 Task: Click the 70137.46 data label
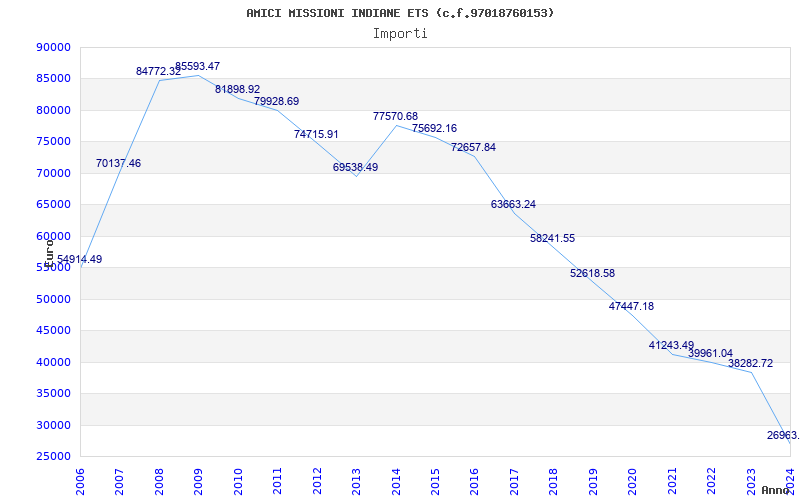click(118, 163)
